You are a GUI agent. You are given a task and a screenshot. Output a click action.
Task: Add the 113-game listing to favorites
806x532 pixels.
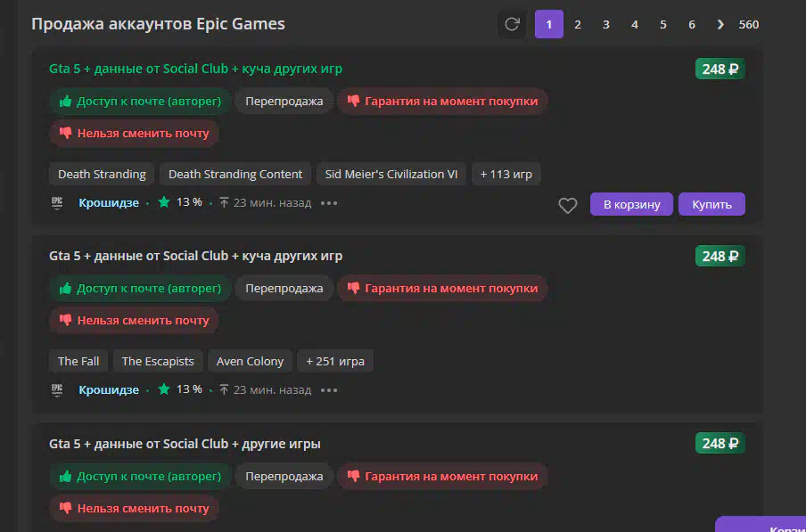(567, 206)
